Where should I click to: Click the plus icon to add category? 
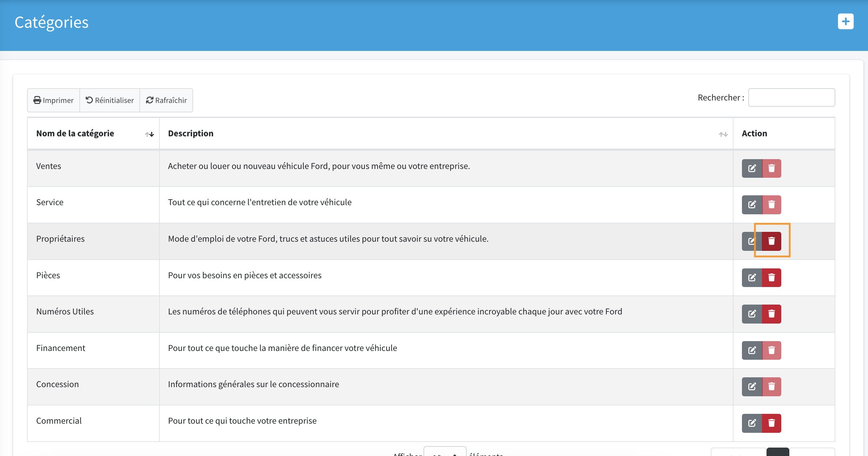point(845,22)
